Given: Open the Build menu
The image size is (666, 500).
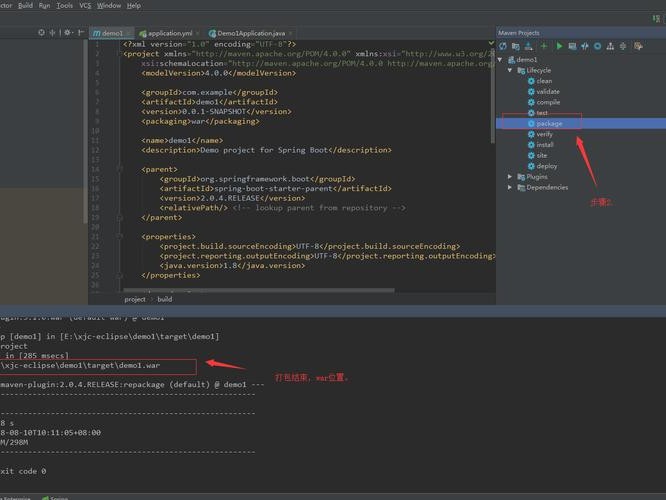Looking at the screenshot, I should 25,6.
